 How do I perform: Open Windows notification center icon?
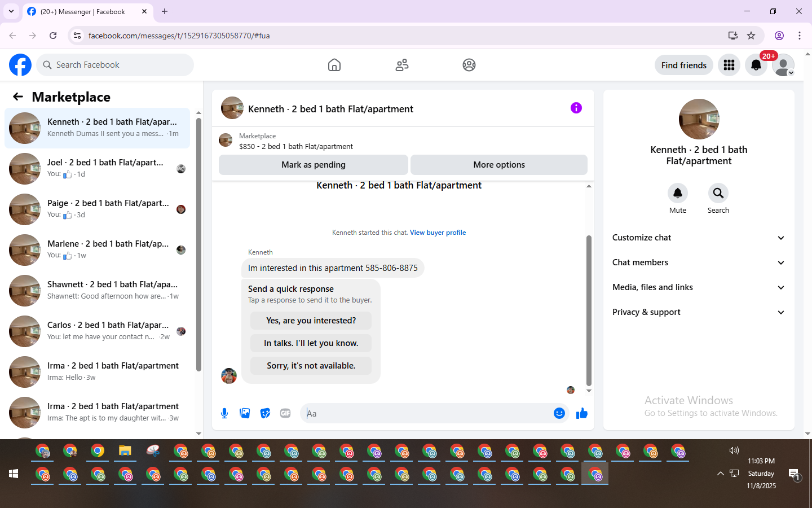tap(794, 474)
